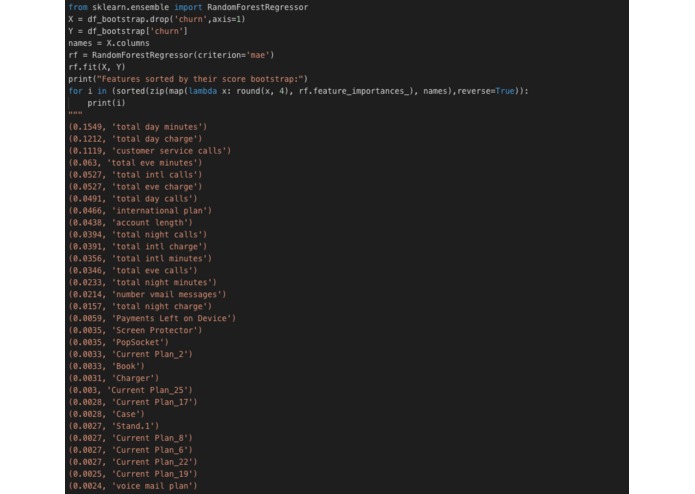The image size is (695, 494).
Task: Click the "(0.0391, 'total intl charge')" row
Action: 137,246
